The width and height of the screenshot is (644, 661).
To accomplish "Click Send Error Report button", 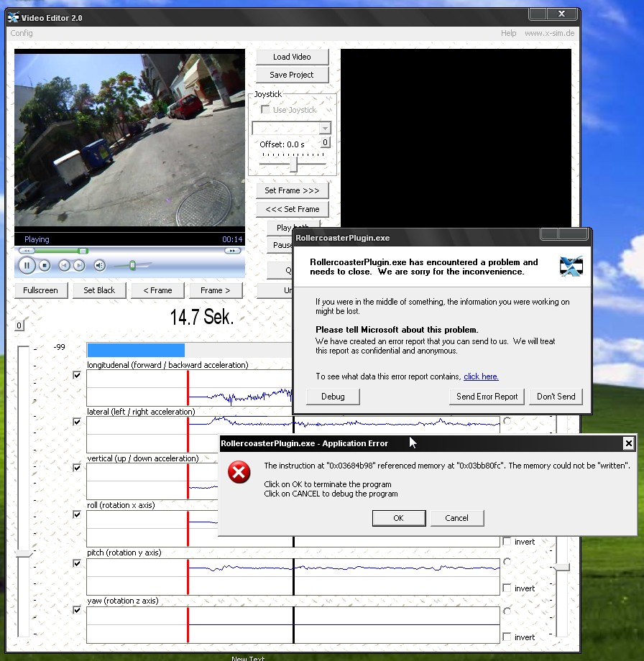I will [x=487, y=397].
